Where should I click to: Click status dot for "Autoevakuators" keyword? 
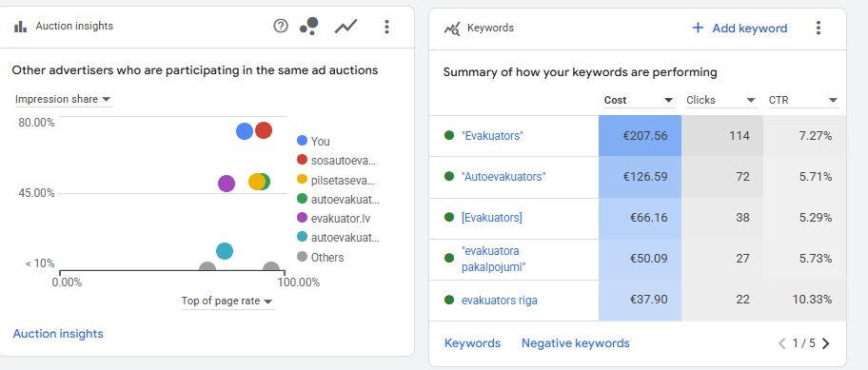pos(449,176)
